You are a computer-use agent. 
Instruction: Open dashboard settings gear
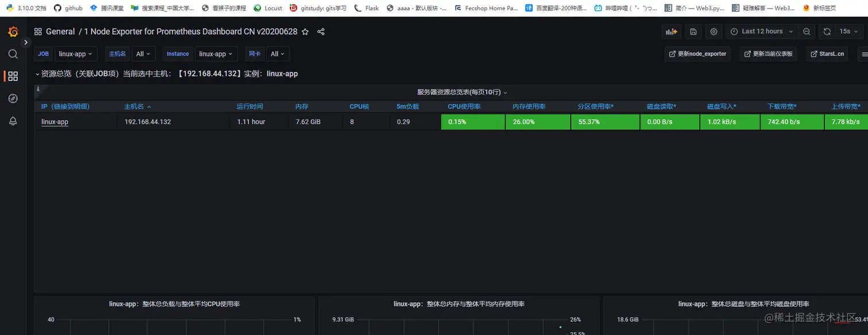coord(714,32)
